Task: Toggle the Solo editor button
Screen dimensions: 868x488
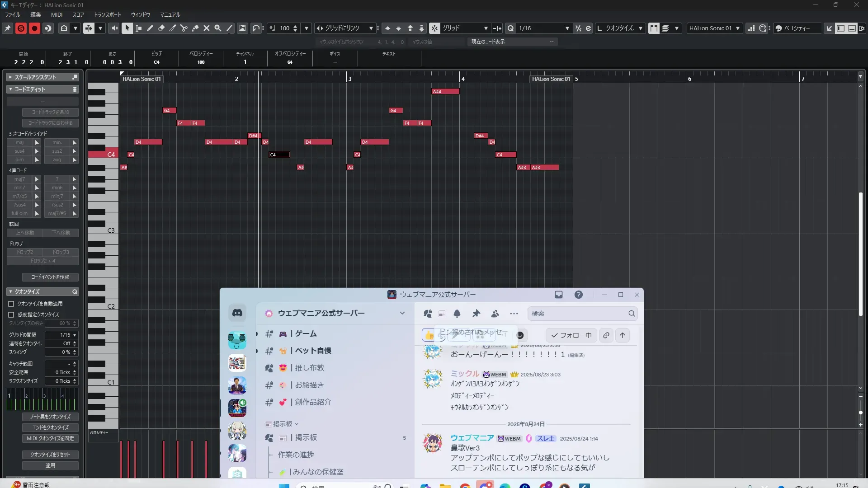Action: (21, 28)
